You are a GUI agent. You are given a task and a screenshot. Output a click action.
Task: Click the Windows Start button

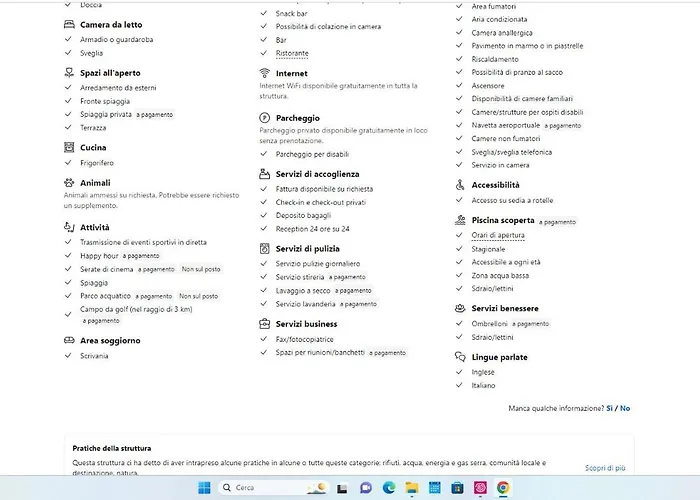204,488
